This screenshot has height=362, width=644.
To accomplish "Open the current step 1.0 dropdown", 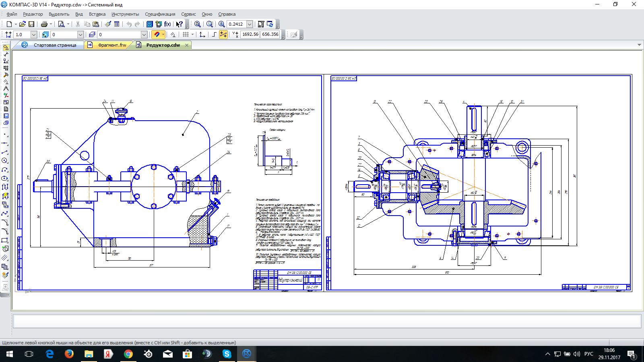I will (34, 35).
